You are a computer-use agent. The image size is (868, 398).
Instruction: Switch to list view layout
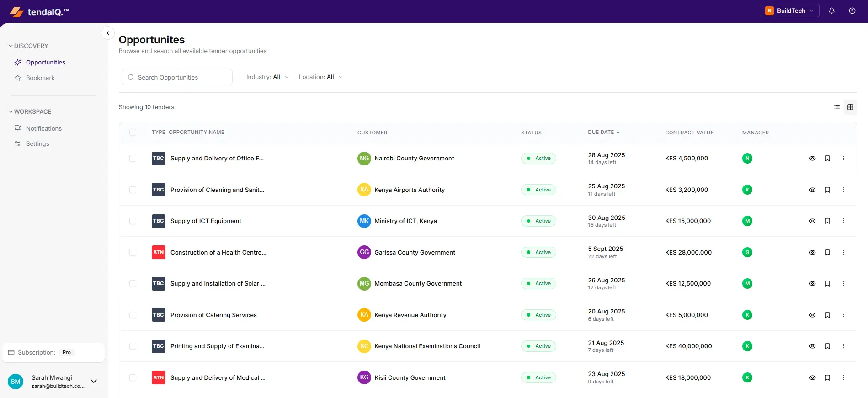[x=836, y=107]
